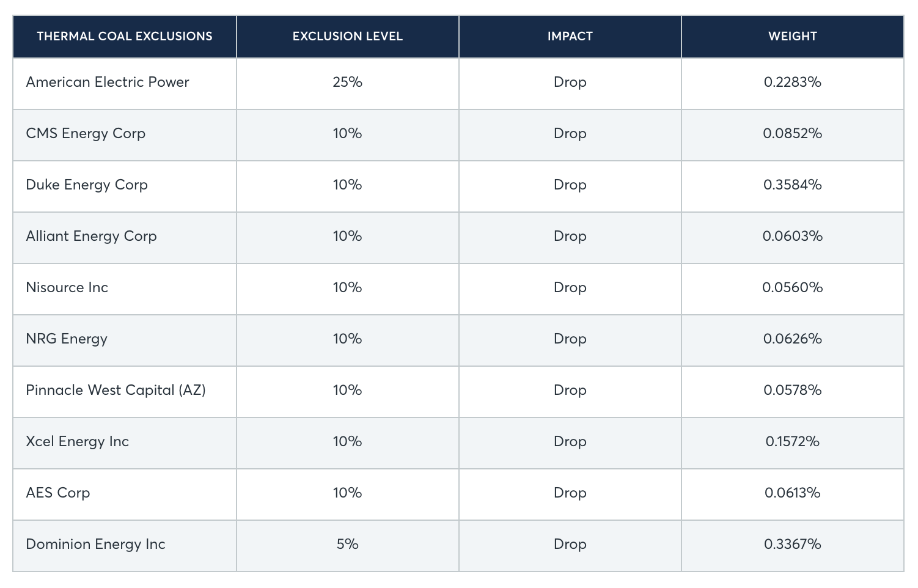Select the Dominion Energy Inc cell

pyautogui.click(x=95, y=545)
